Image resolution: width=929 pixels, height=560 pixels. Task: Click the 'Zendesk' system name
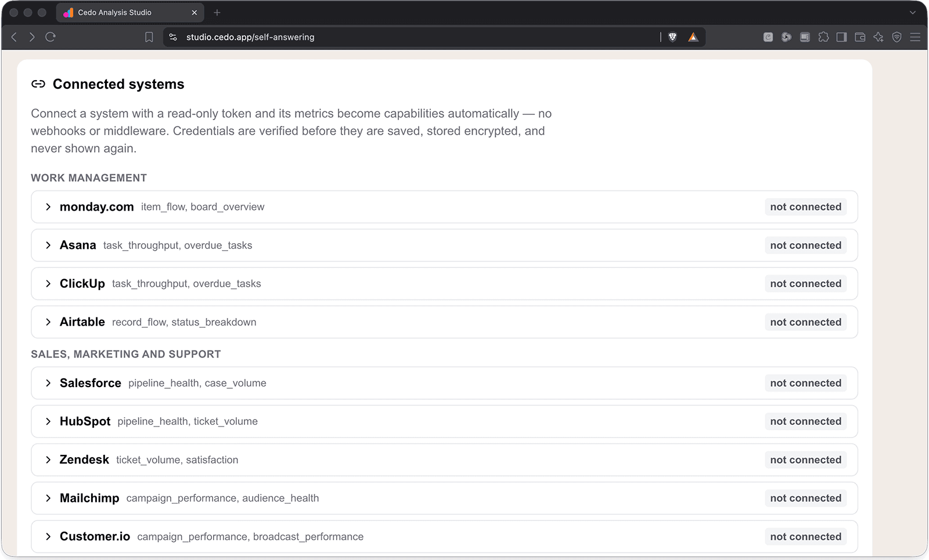tap(84, 460)
